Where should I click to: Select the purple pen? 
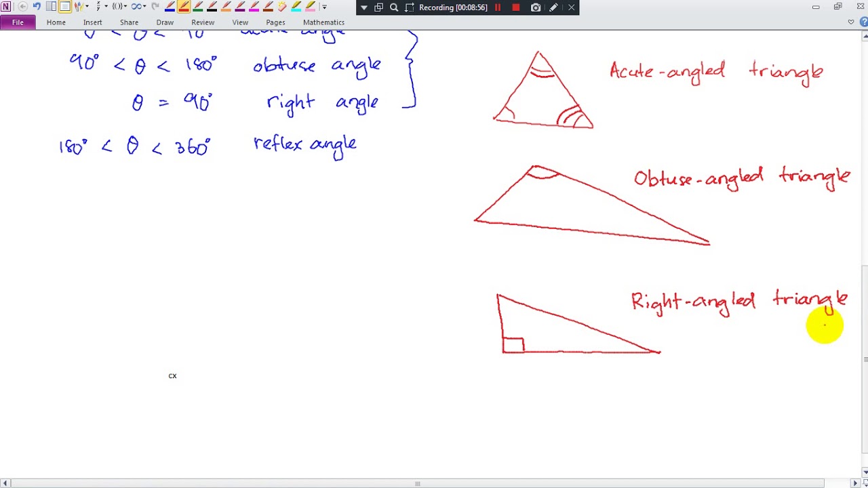click(x=240, y=7)
